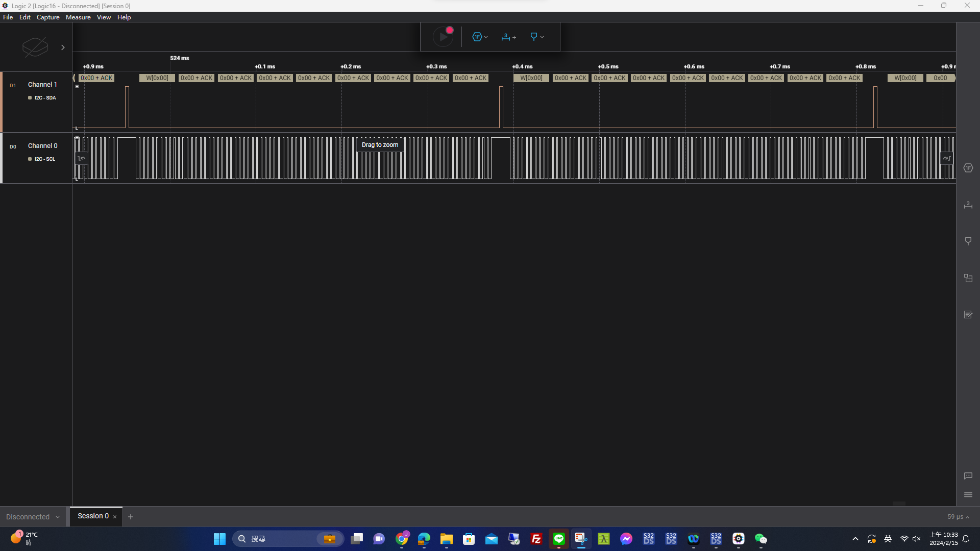Open the Capture menu
This screenshot has height=551, width=980.
48,17
